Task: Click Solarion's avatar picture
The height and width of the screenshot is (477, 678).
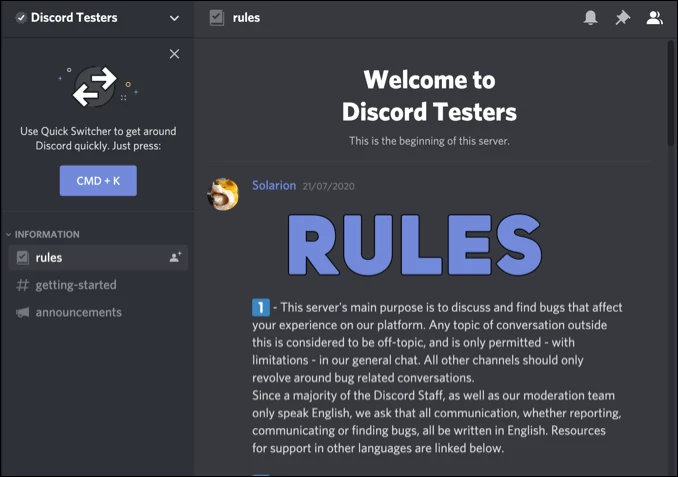Action: pyautogui.click(x=222, y=195)
